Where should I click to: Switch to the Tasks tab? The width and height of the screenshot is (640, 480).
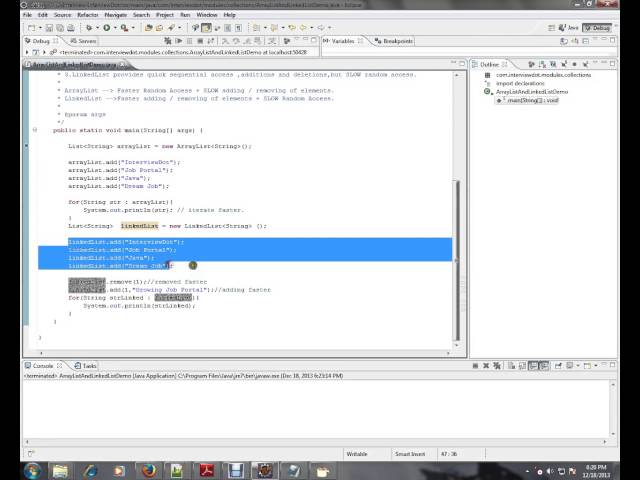(x=85, y=366)
